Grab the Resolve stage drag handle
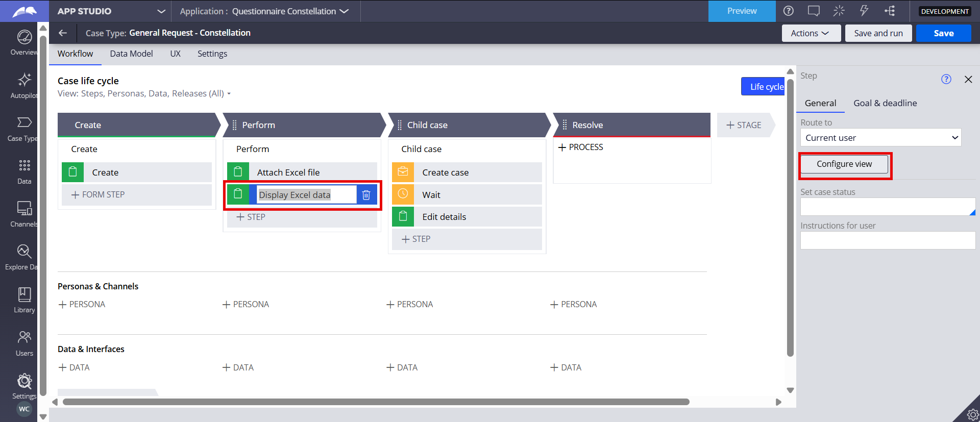 coord(565,125)
